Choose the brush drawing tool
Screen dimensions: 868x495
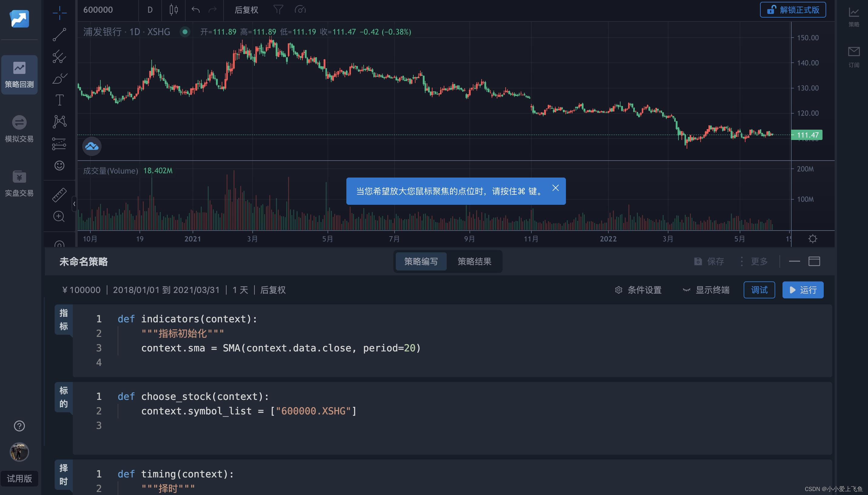coord(59,78)
